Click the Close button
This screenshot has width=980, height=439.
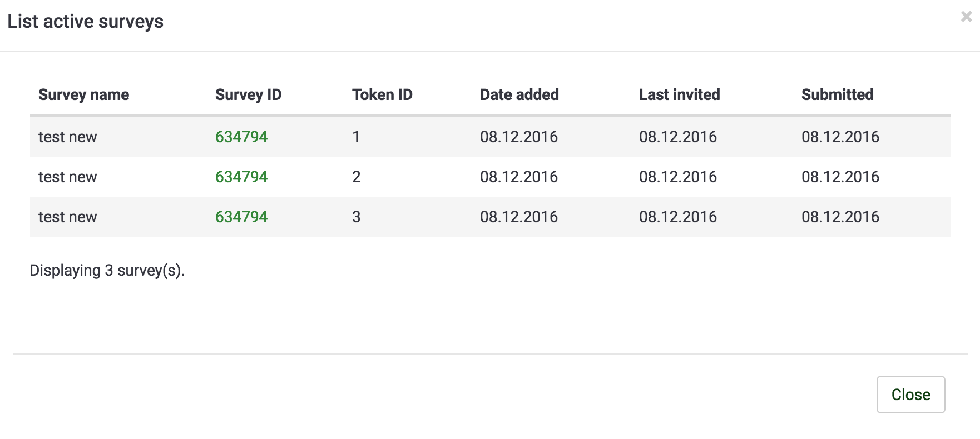tap(910, 395)
